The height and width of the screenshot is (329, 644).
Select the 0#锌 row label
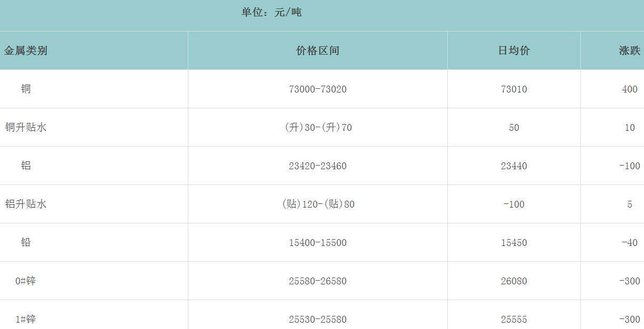26,281
